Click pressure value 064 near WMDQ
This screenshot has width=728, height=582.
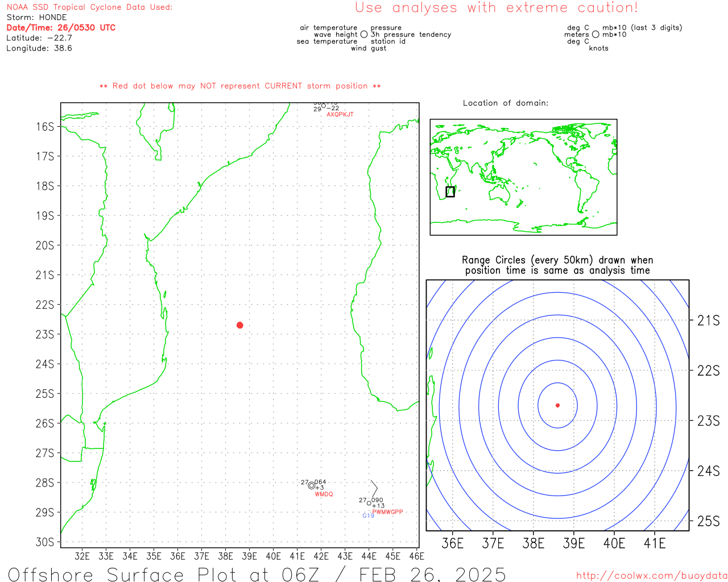click(x=321, y=482)
